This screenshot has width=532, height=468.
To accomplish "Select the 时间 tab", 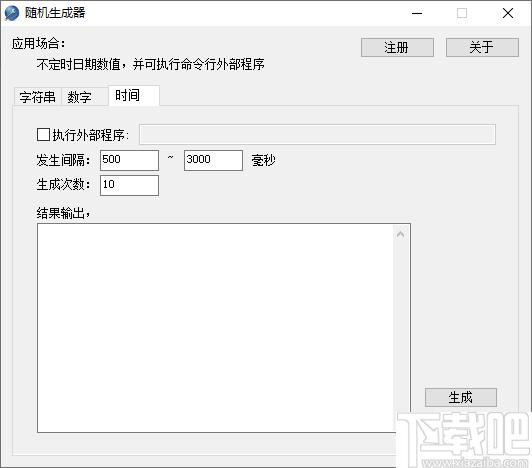I will [x=134, y=96].
